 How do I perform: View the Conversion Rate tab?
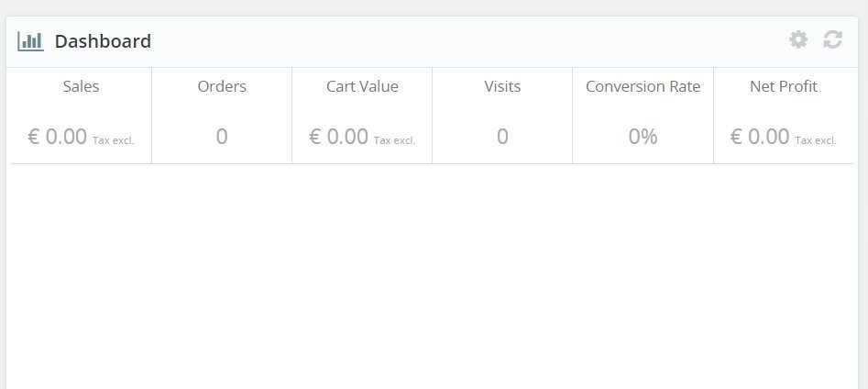point(643,86)
